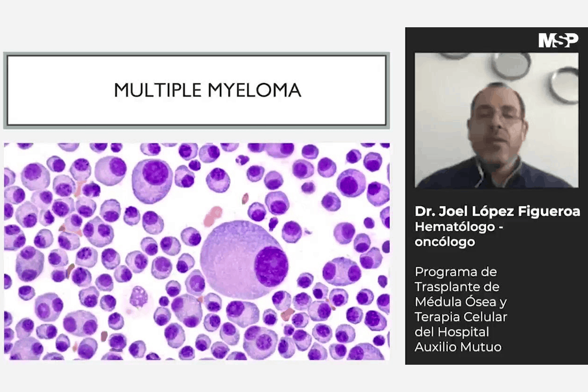Click the Programa de Trasplante description text
588x392 pixels.
tap(461, 309)
